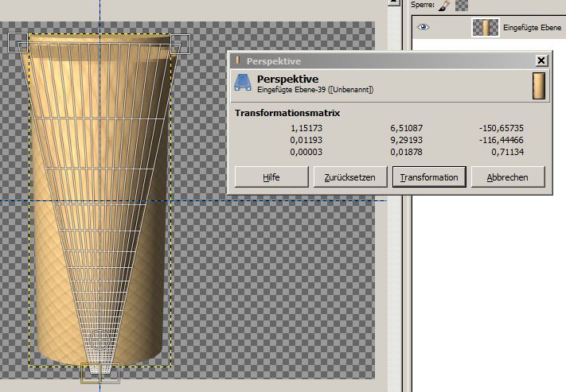
Task: Click the Hilfe button
Action: pyautogui.click(x=271, y=177)
